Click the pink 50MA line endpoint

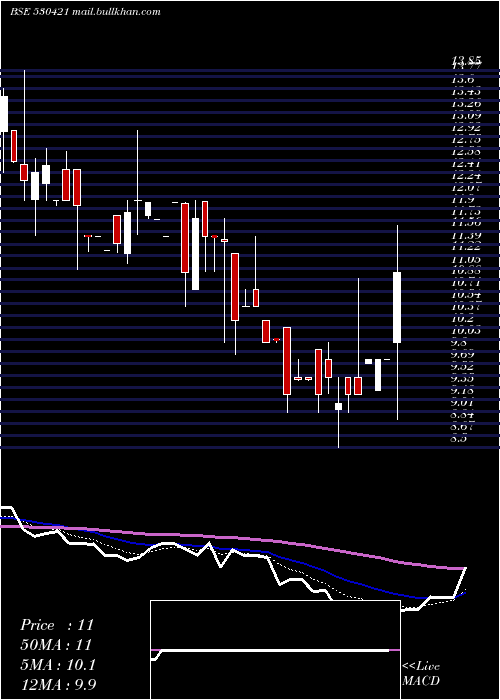pos(464,568)
